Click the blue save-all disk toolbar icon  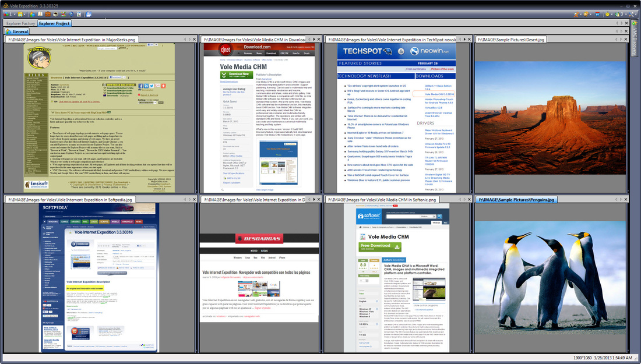tap(89, 15)
